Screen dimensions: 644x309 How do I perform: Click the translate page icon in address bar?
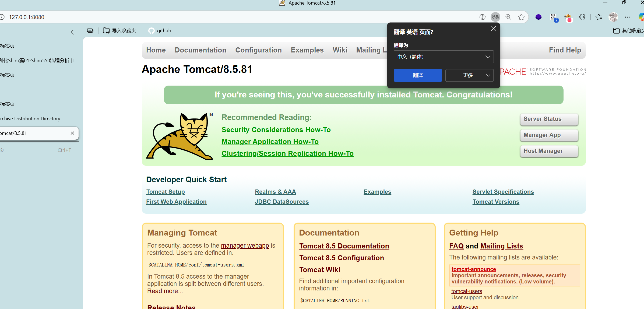coord(495,17)
